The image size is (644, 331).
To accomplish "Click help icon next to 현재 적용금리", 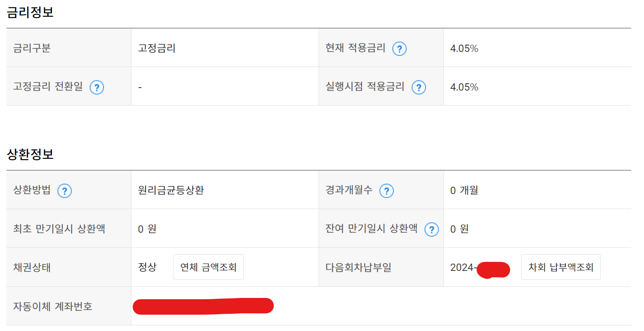I will point(399,49).
